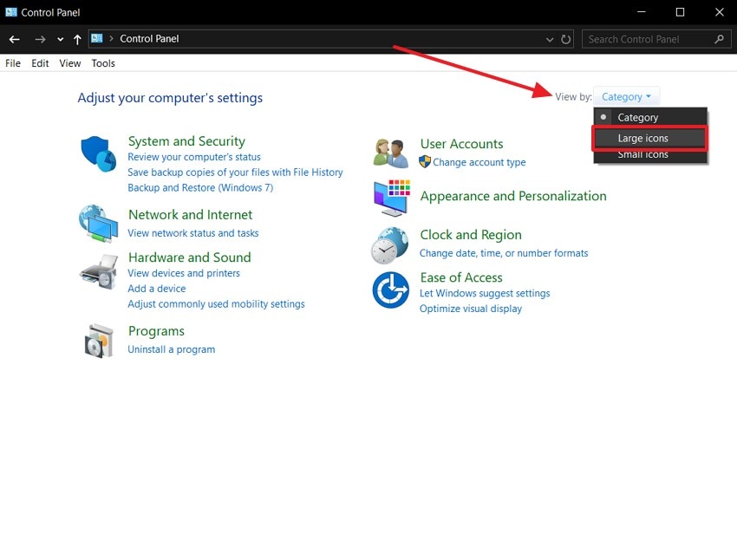Expand the address bar history dropdown

[x=550, y=40]
